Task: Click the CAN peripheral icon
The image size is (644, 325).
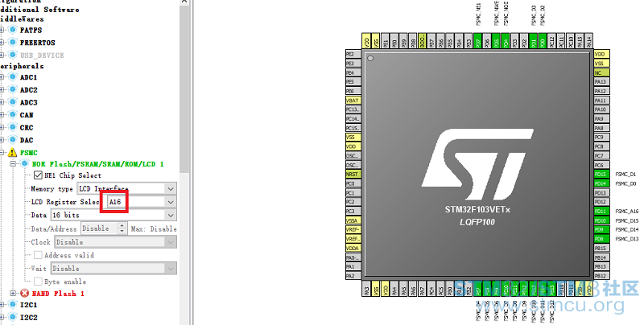Action: tap(13, 115)
